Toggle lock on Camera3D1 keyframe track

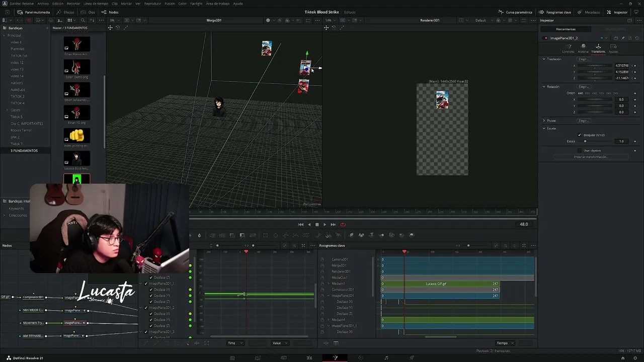point(323,259)
